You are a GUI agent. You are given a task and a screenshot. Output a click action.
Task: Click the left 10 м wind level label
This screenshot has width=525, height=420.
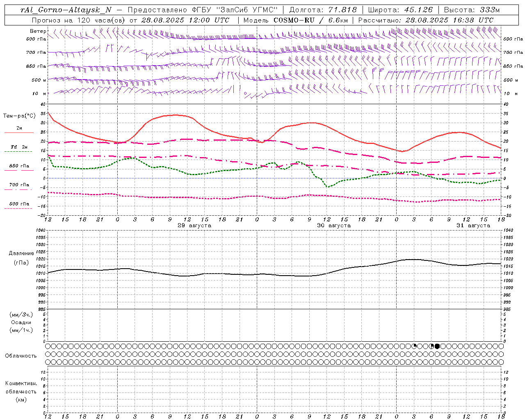point(39,94)
